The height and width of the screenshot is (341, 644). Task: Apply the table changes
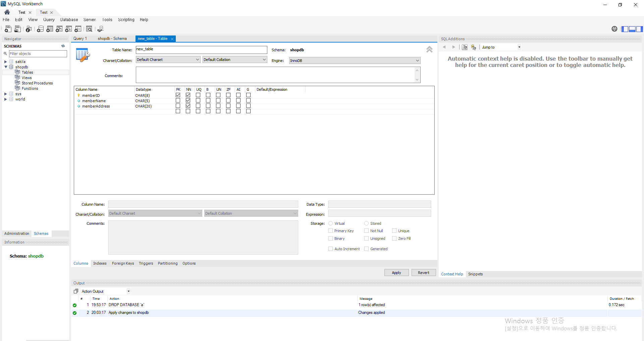(x=396, y=273)
